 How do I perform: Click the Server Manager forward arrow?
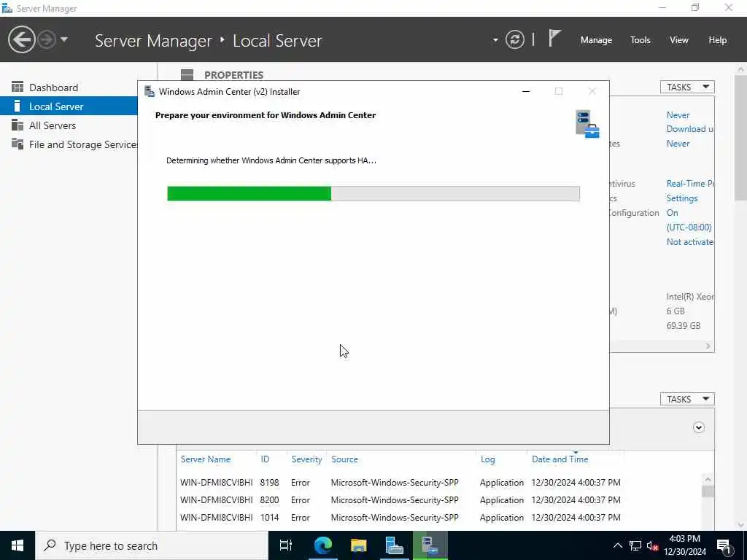(47, 39)
